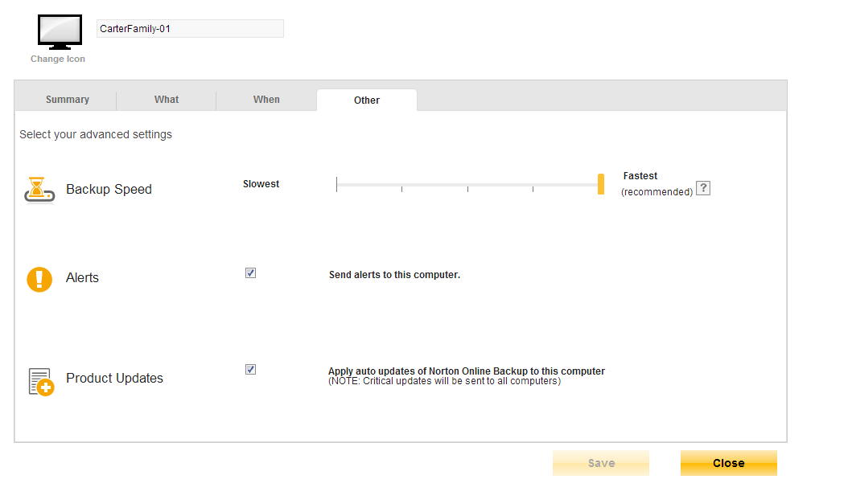Click 'Send alerts to this computer.' text
Screen dimensions: 848x504
395,275
